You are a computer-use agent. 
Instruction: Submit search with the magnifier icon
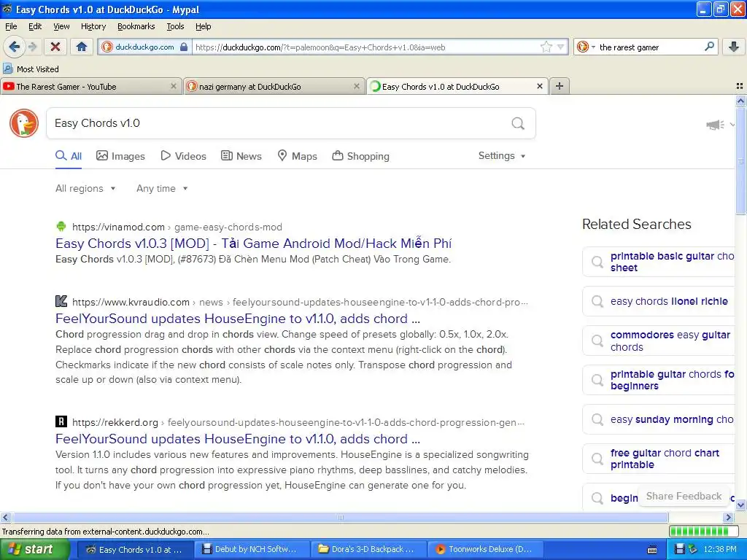coord(518,123)
